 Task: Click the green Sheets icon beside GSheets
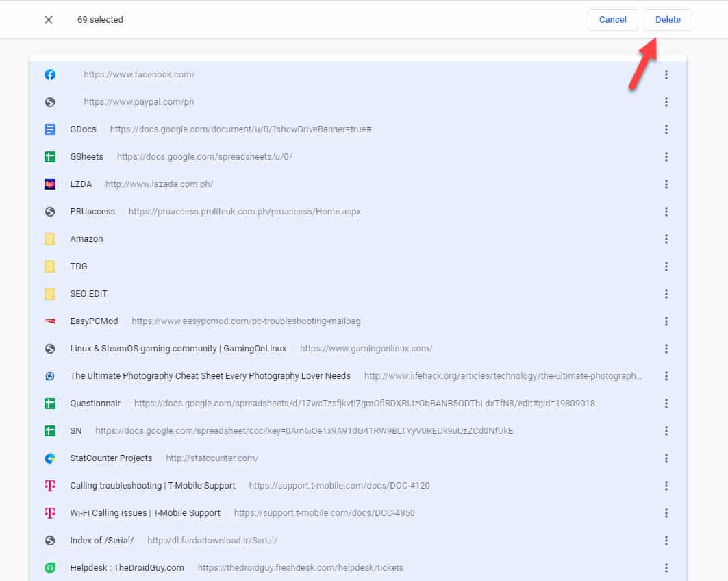pyautogui.click(x=50, y=157)
